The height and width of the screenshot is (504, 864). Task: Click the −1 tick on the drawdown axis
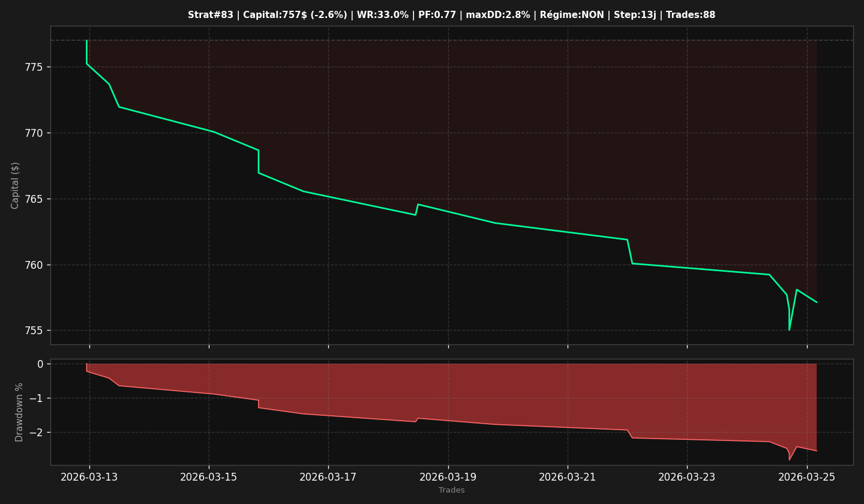[x=37, y=398]
